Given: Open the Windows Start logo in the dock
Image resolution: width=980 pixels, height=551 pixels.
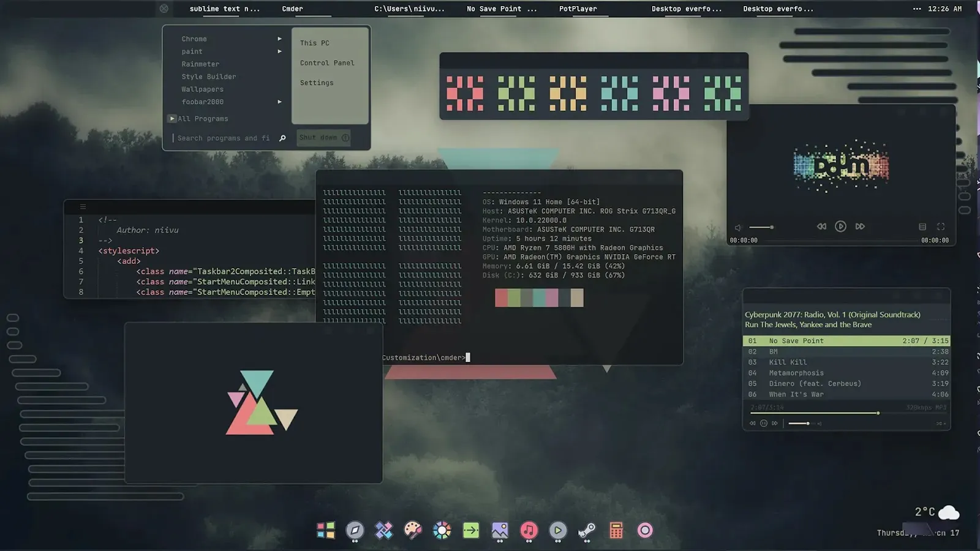Looking at the screenshot, I should click(x=326, y=530).
